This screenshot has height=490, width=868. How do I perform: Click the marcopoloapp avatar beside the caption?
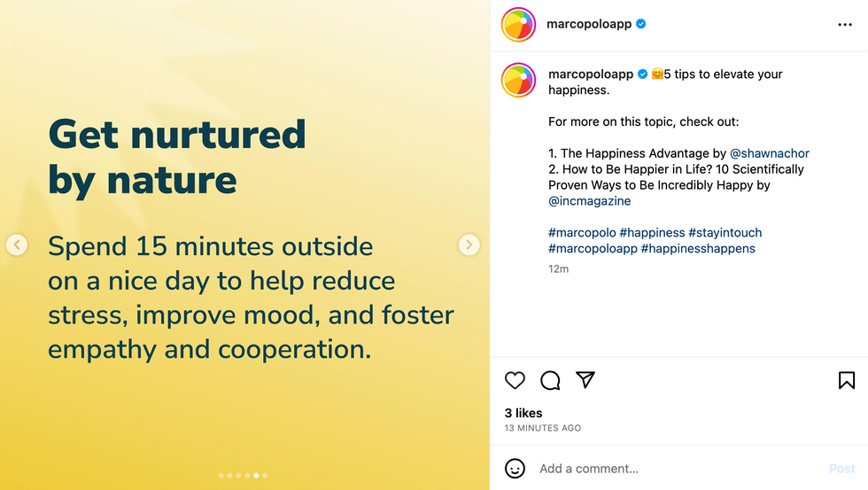point(519,80)
